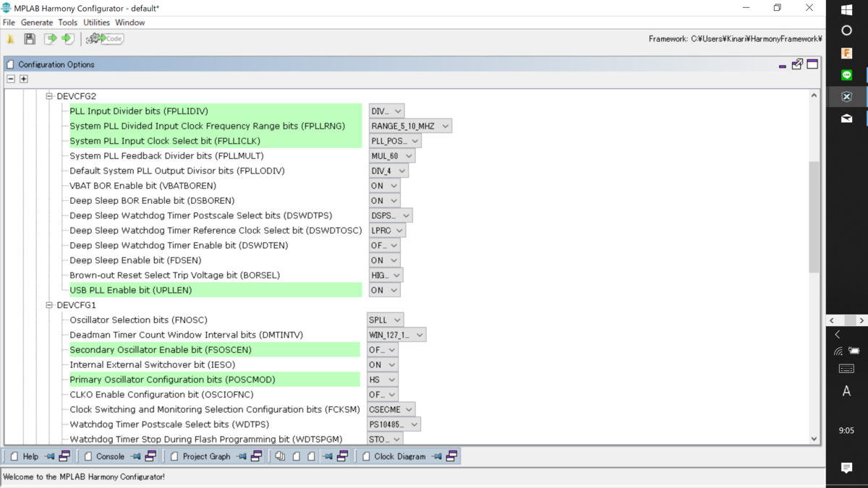Open configuration with the folder icon
Viewport: 868px width, 488px height.
click(11, 38)
